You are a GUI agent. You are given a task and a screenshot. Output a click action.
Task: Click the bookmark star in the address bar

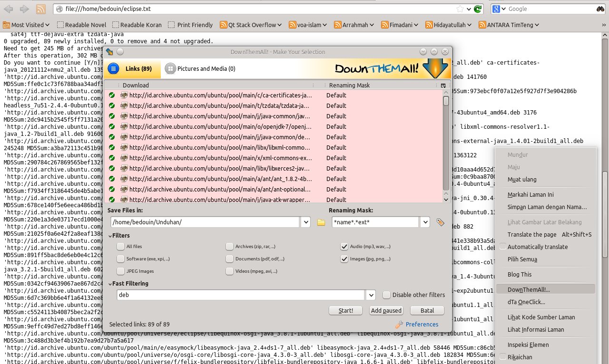click(x=460, y=9)
